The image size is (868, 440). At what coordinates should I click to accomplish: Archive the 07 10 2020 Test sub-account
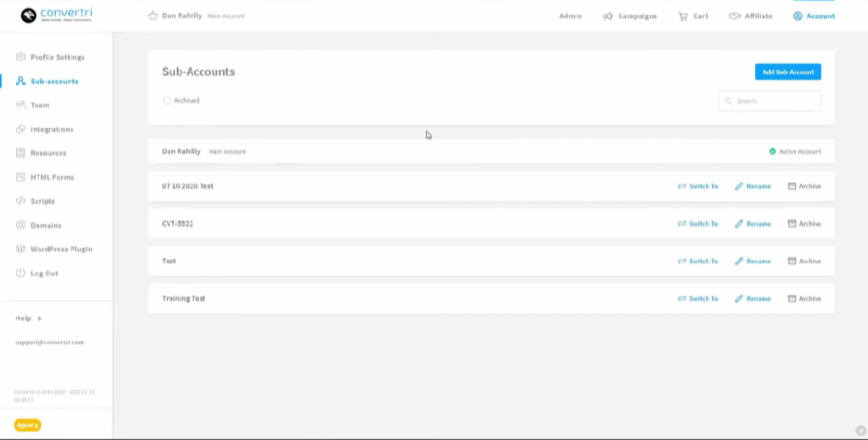point(804,186)
